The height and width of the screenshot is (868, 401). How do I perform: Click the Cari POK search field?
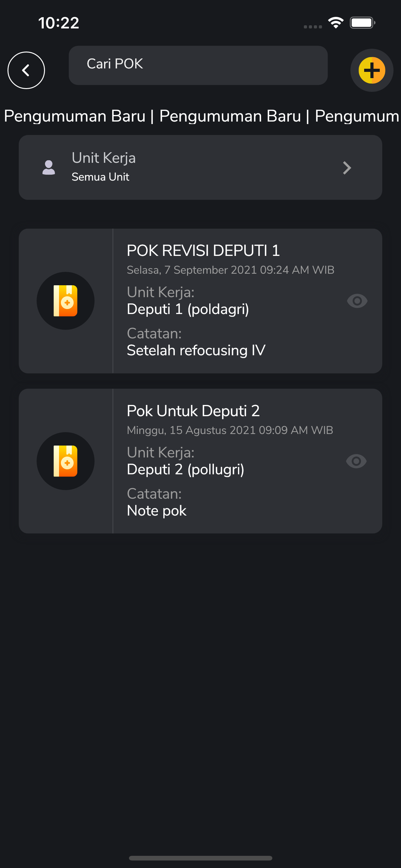[x=198, y=65]
